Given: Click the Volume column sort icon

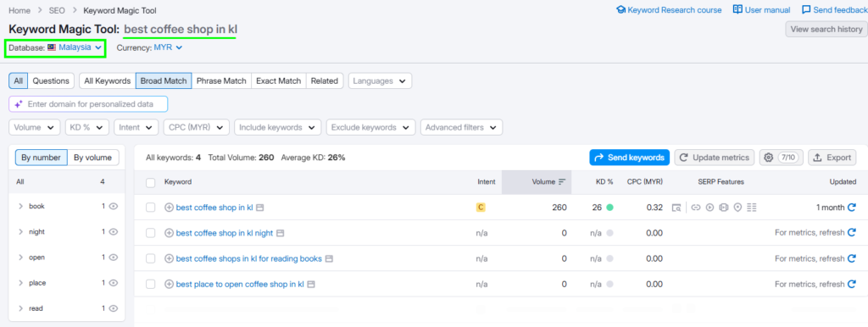Looking at the screenshot, I should point(562,181).
